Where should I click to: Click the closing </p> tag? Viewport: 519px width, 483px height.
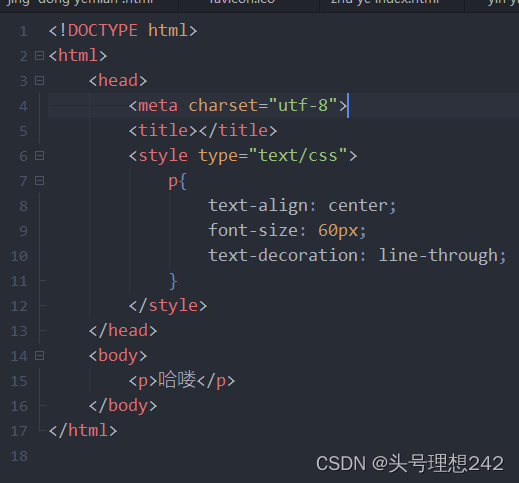click(x=216, y=381)
